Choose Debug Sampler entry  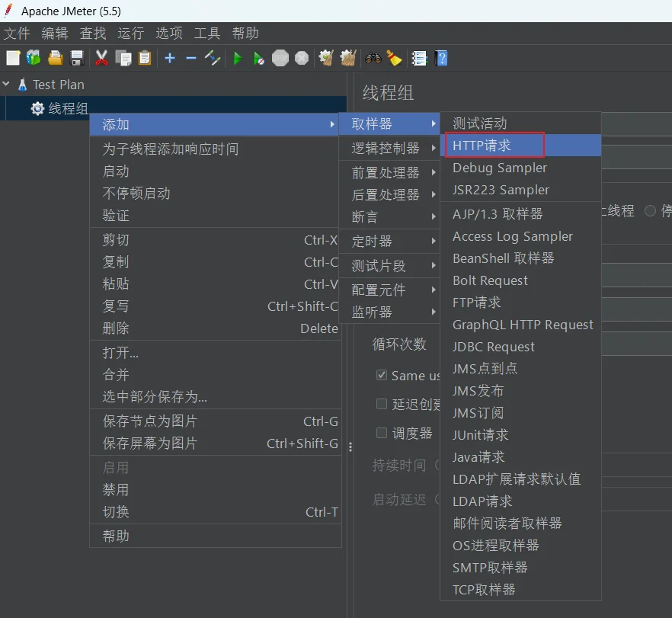[520, 168]
